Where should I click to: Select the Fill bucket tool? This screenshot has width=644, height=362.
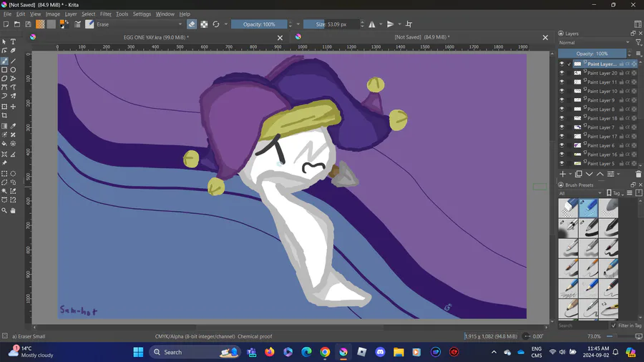4,144
